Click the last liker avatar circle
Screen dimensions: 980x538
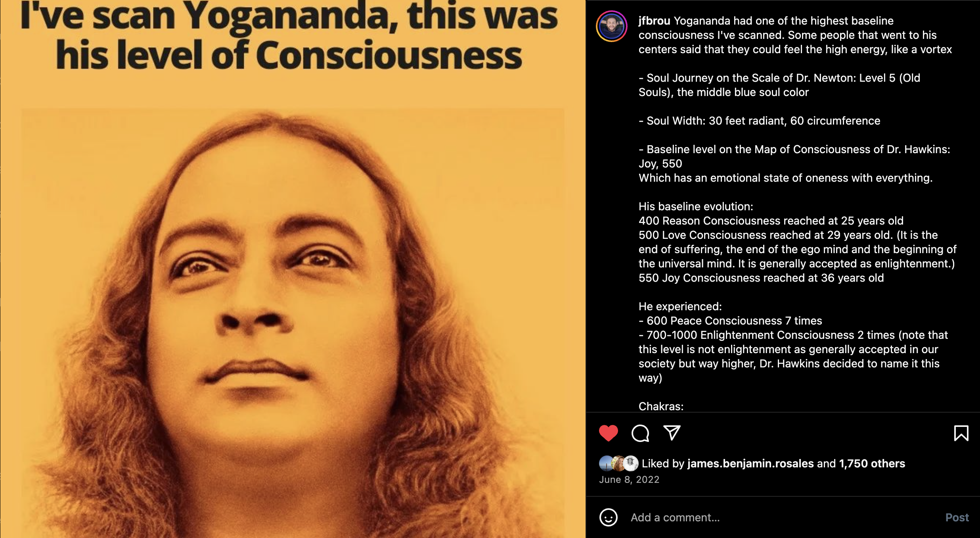point(631,463)
